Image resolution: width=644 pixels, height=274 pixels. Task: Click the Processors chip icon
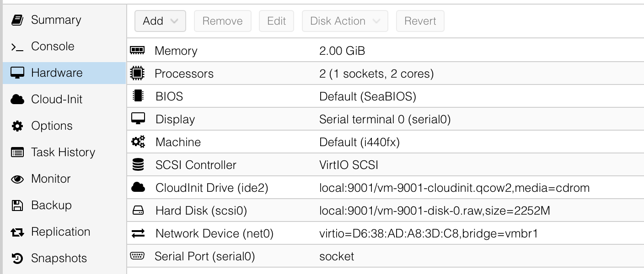coord(137,73)
